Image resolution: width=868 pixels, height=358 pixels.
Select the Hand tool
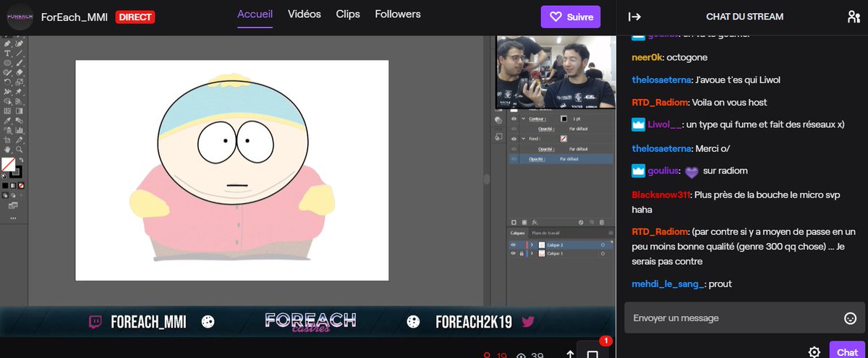7,149
